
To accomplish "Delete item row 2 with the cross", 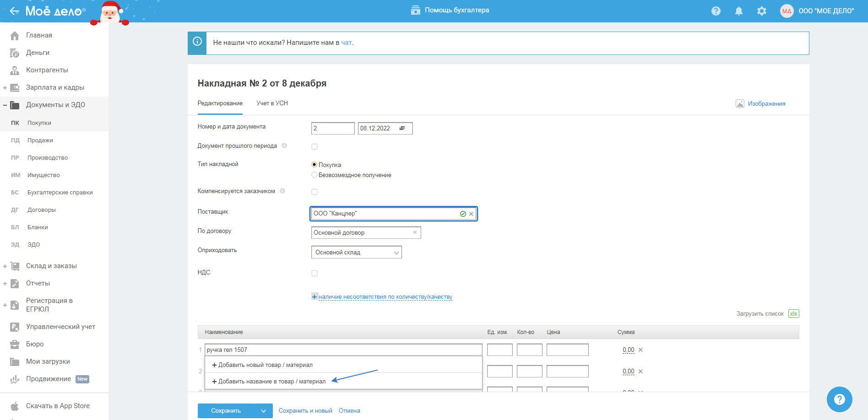I will click(640, 372).
